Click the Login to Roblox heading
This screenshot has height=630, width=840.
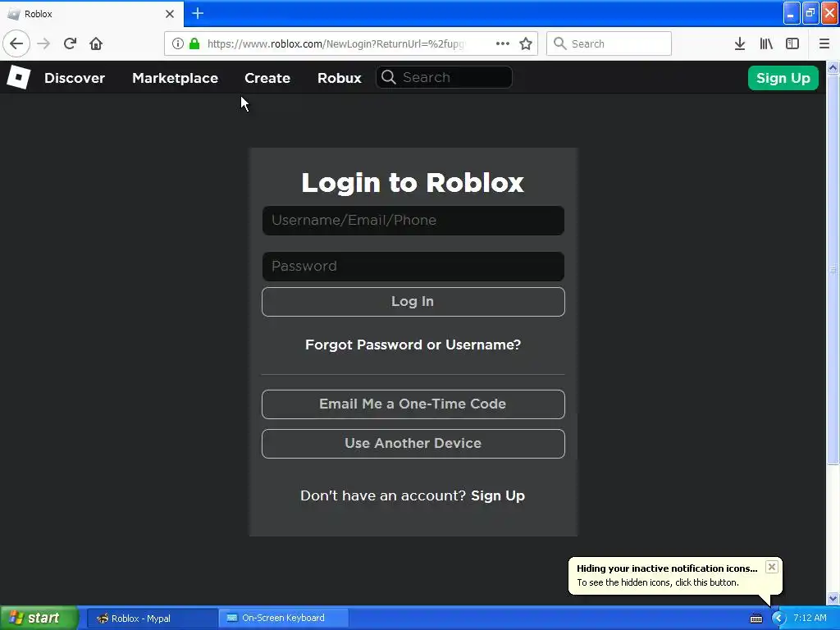coord(413,183)
